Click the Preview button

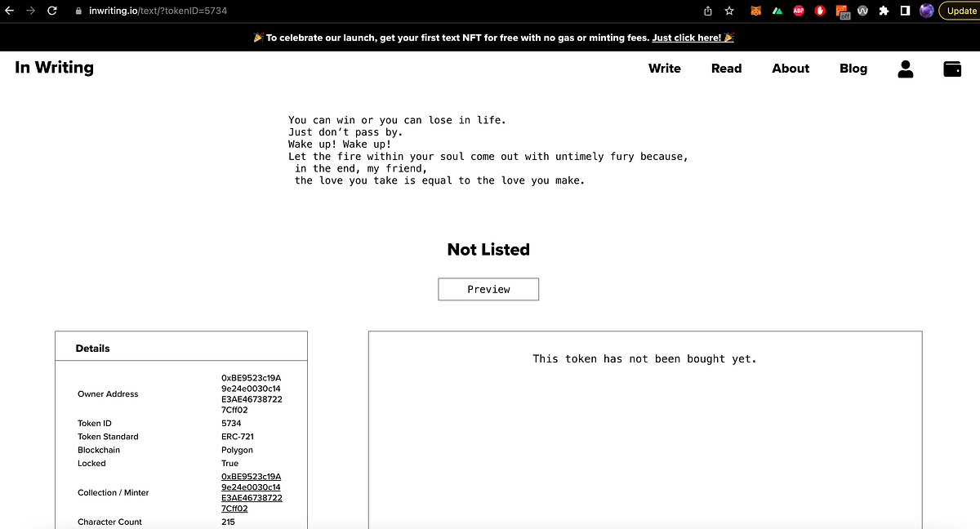pos(488,289)
